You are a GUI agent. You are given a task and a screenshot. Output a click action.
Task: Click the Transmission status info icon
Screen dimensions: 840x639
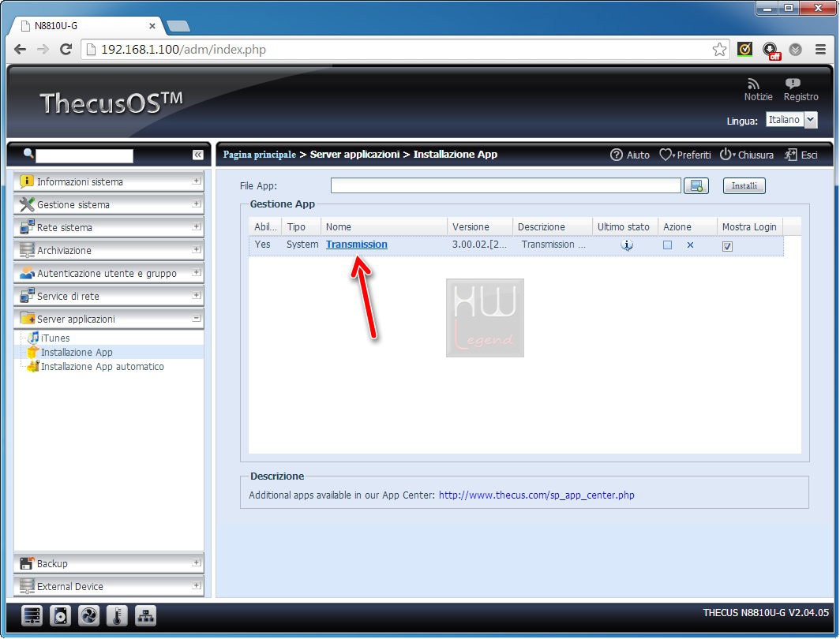(627, 245)
